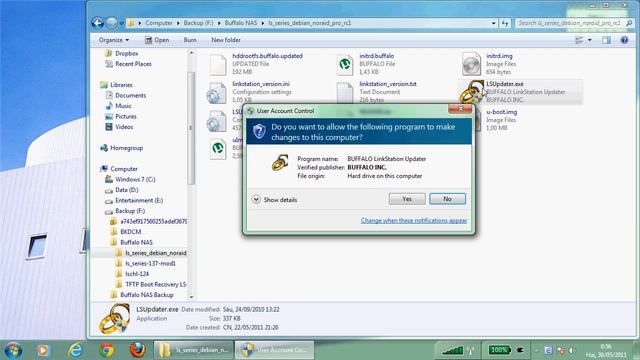Open Windows Start button
640x360 pixels.
point(13,350)
